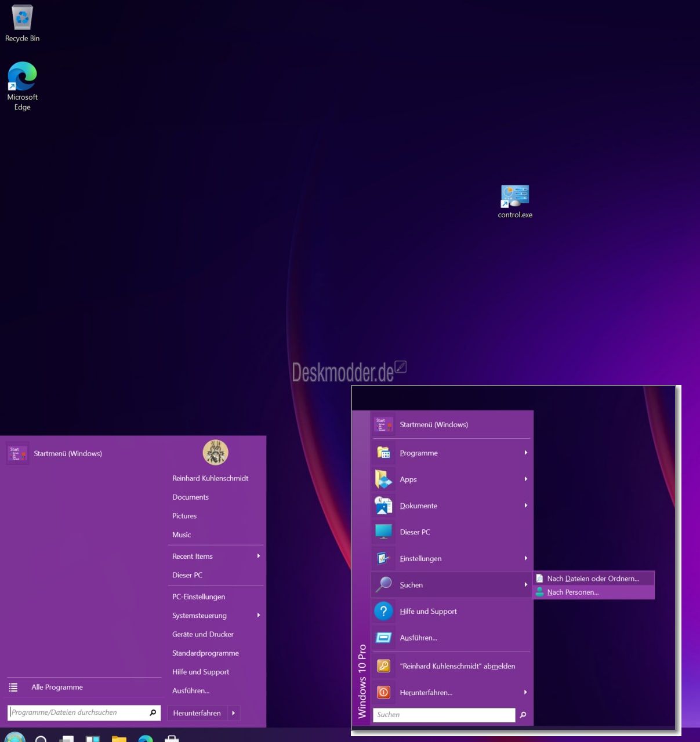Click the taskbar search circle icon

click(41, 739)
